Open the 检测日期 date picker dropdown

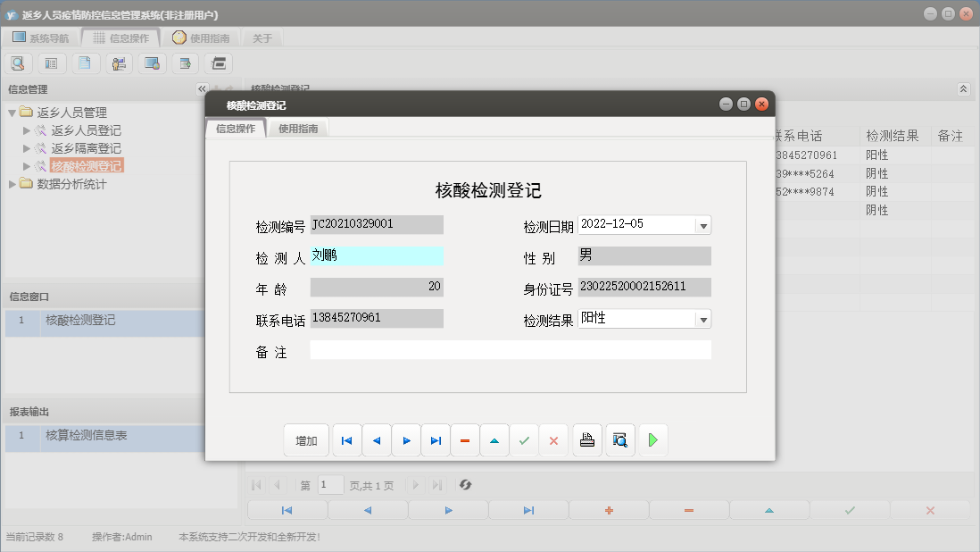coord(704,223)
